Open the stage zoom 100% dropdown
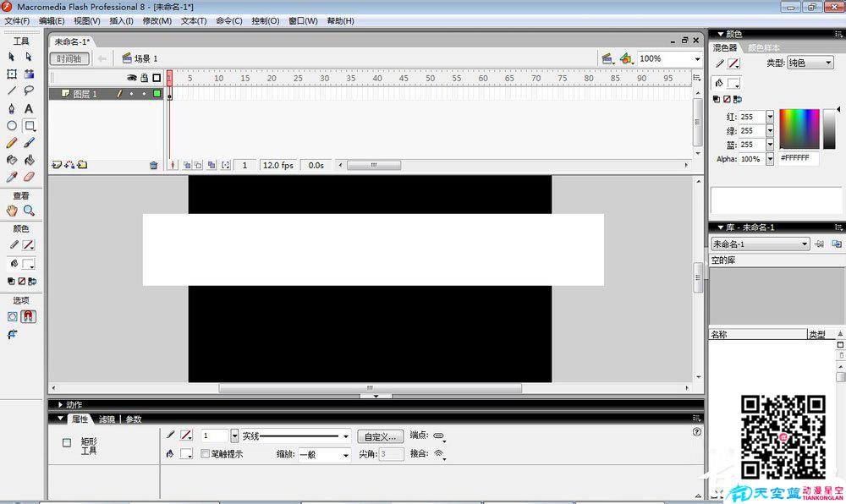Viewport: 846px width, 504px height. coord(697,58)
